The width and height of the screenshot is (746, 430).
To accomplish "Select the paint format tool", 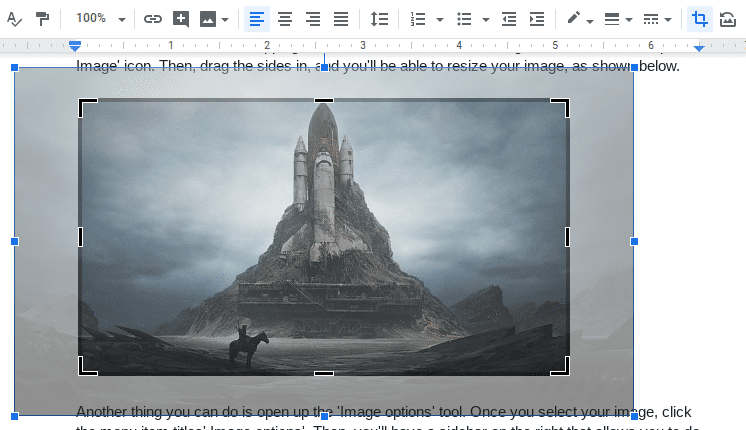I will point(43,19).
